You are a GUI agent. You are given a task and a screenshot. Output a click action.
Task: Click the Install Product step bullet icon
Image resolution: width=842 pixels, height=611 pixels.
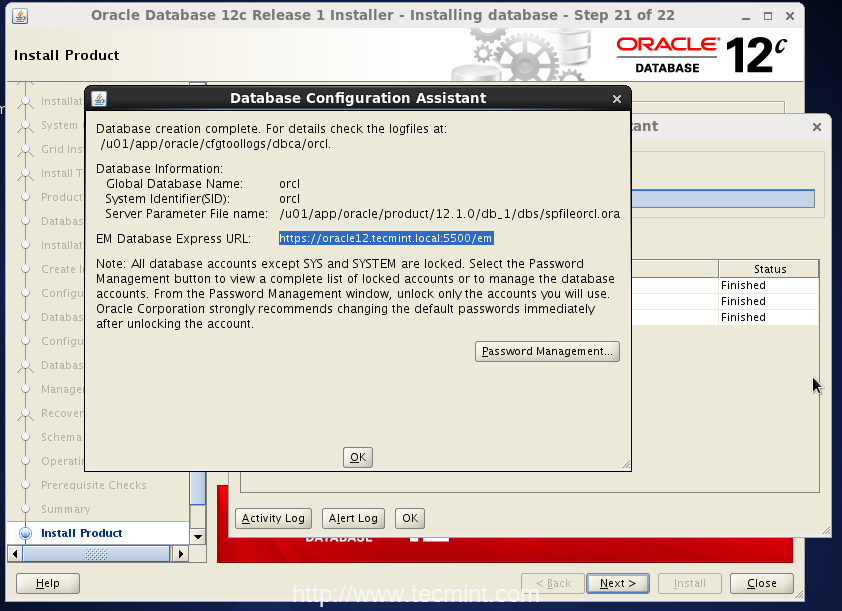point(25,533)
